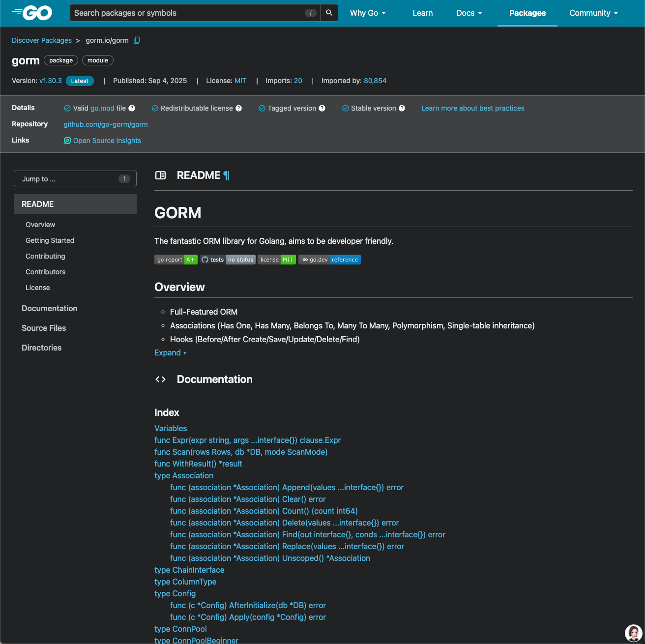Open the Why Go dropdown menu
This screenshot has height=644, width=645.
click(368, 13)
